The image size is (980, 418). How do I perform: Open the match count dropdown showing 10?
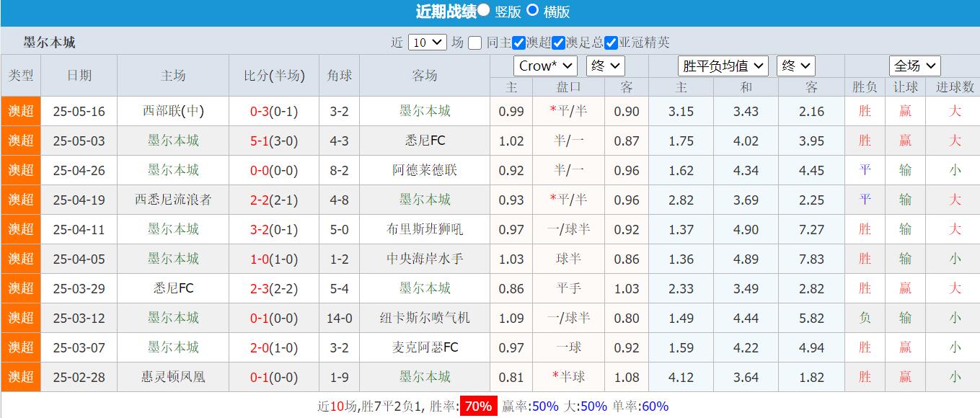(427, 42)
